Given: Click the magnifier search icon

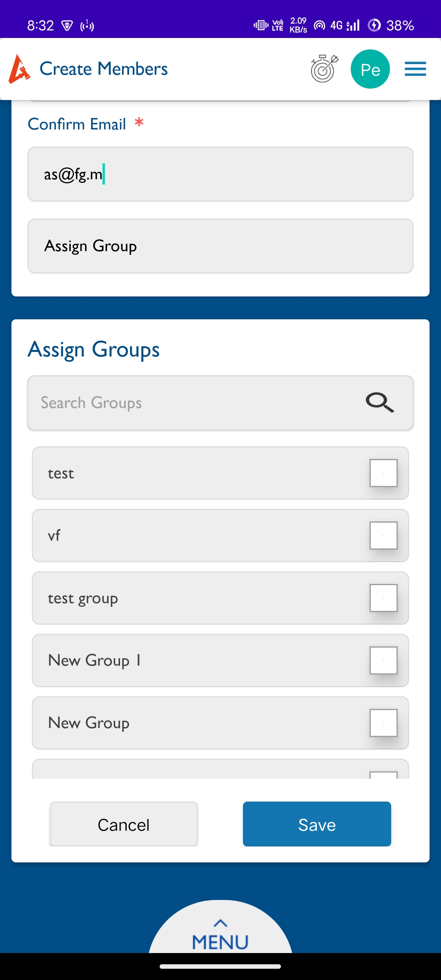Looking at the screenshot, I should tap(380, 403).
